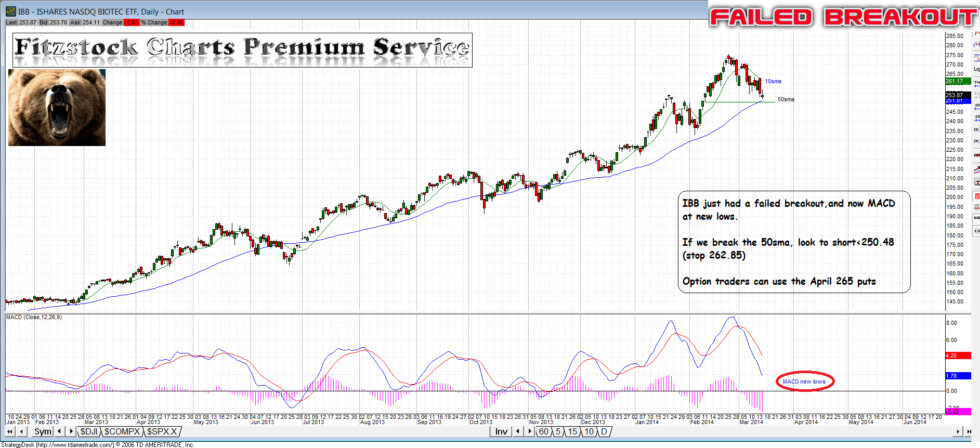Click the 10sma label on the chart
The image size is (980, 448).
[x=773, y=81]
